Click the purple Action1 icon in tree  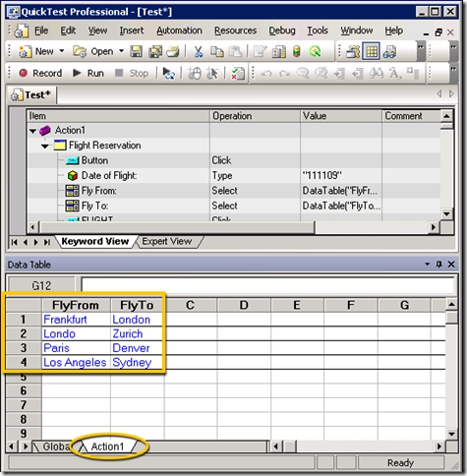pyautogui.click(x=45, y=131)
